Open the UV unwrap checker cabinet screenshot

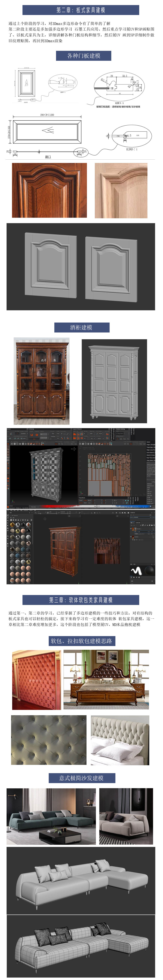(81, 468)
